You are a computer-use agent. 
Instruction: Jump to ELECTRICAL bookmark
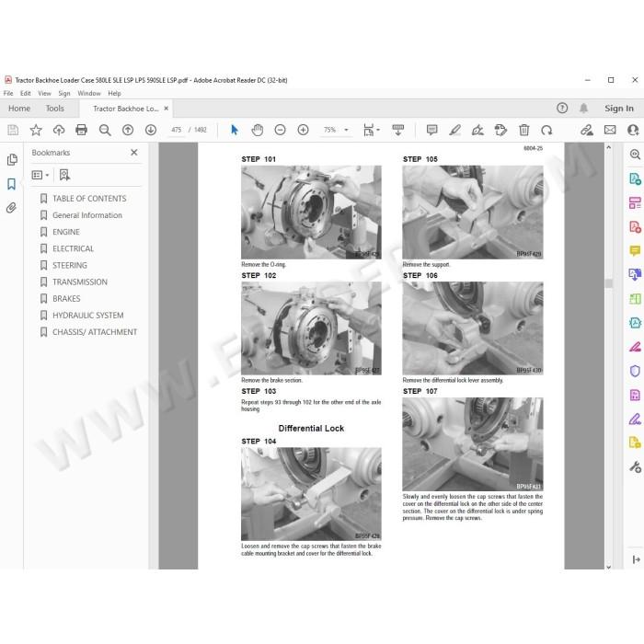click(73, 249)
